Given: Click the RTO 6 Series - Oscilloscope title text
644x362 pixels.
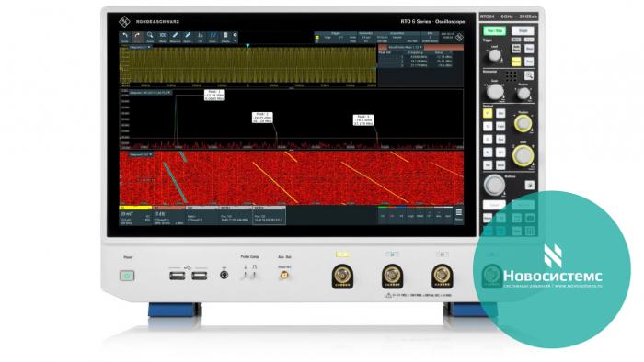Looking at the screenshot, I should [x=432, y=21].
